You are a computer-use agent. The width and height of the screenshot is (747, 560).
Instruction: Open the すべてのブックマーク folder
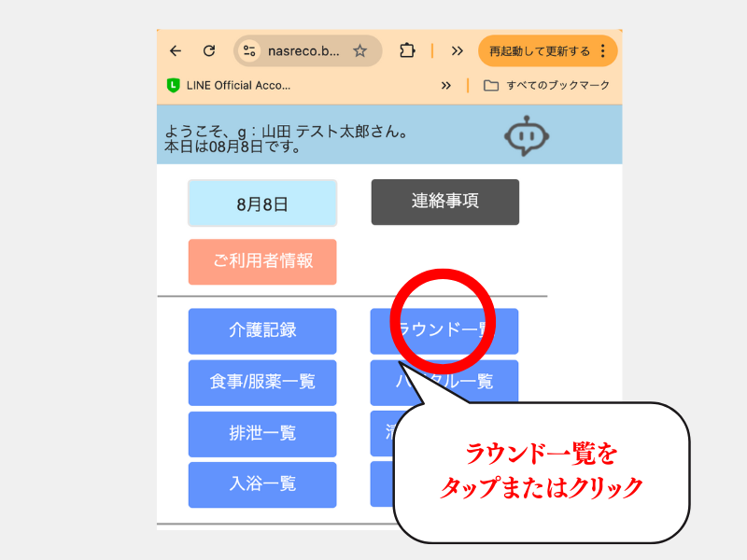click(546, 85)
